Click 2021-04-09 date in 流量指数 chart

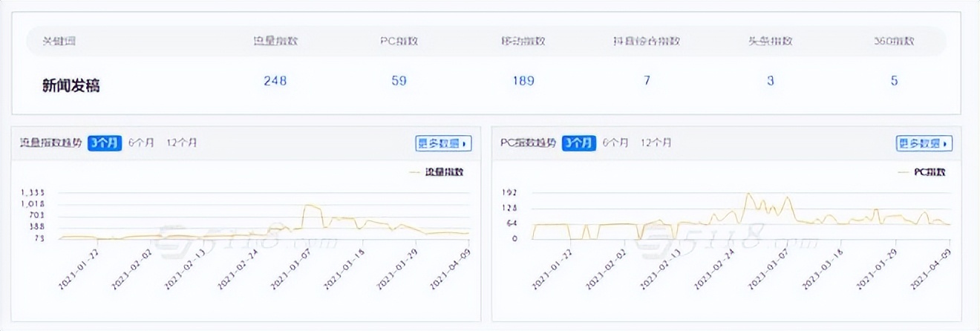[x=449, y=270]
